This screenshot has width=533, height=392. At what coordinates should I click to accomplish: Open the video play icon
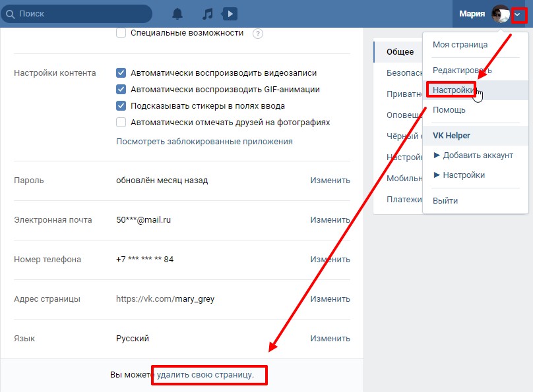(230, 14)
